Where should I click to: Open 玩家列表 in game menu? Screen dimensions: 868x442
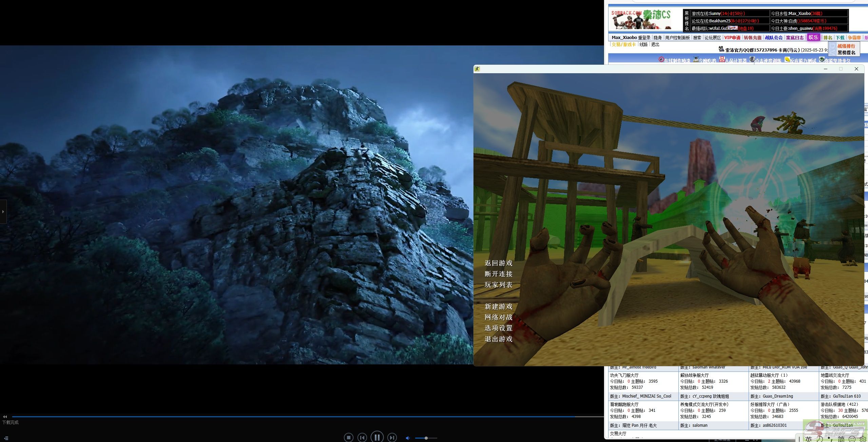coord(498,285)
